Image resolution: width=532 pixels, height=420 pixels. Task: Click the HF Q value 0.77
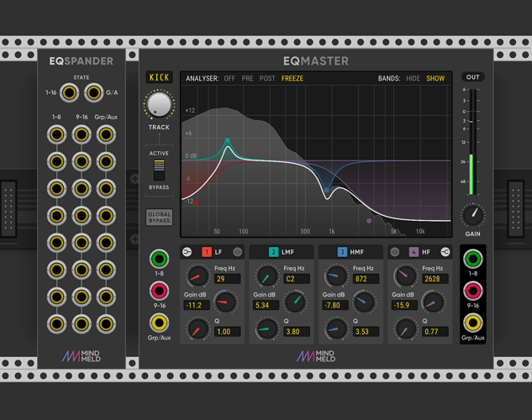click(x=435, y=332)
